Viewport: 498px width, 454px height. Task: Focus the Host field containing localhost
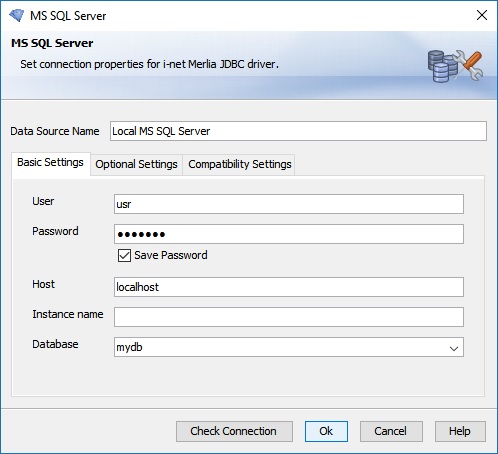tap(289, 287)
